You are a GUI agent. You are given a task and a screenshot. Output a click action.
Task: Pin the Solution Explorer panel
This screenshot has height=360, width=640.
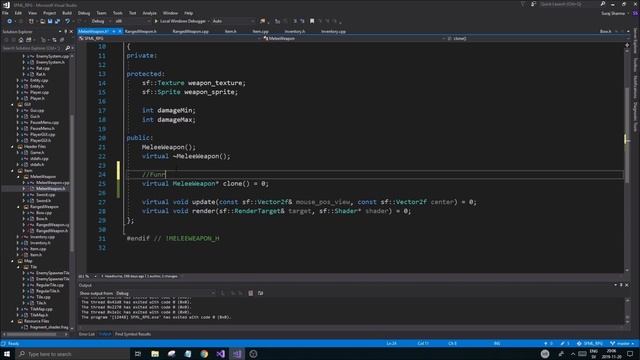point(65,31)
